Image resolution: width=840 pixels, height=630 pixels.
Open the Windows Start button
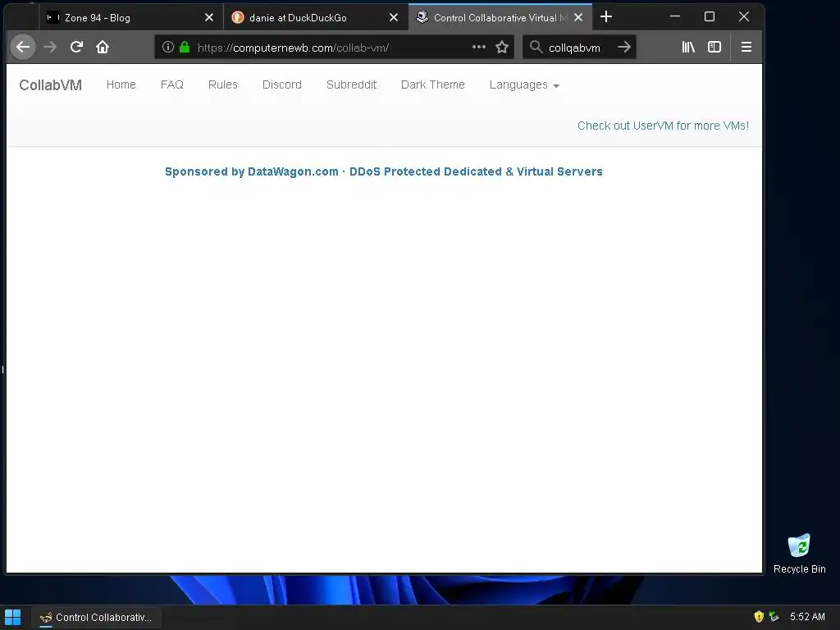coord(12,618)
